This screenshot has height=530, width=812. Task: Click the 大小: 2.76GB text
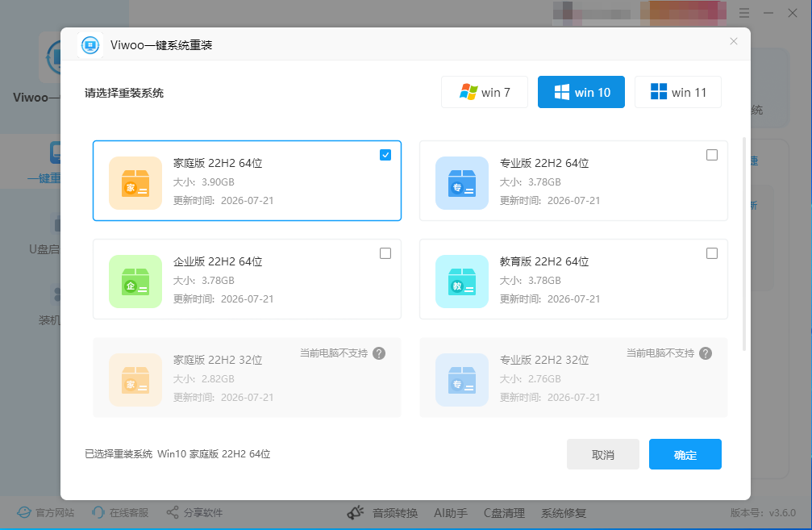click(531, 379)
